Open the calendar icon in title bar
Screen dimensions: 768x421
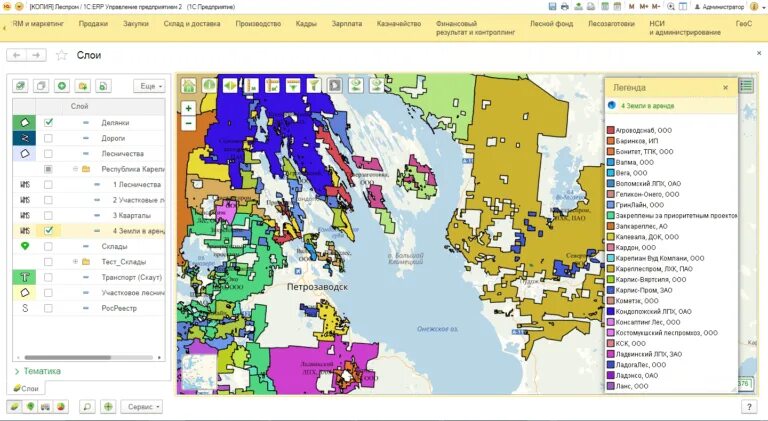[618, 7]
